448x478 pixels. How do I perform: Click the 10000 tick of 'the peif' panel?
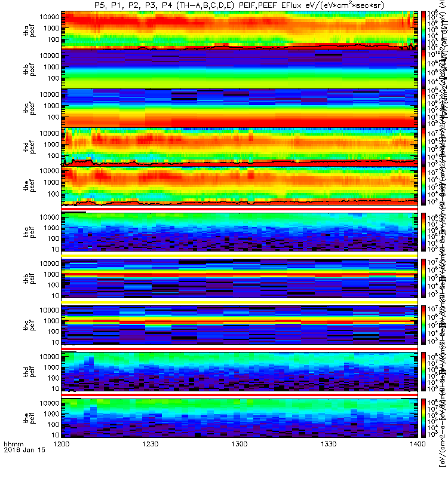point(50,403)
